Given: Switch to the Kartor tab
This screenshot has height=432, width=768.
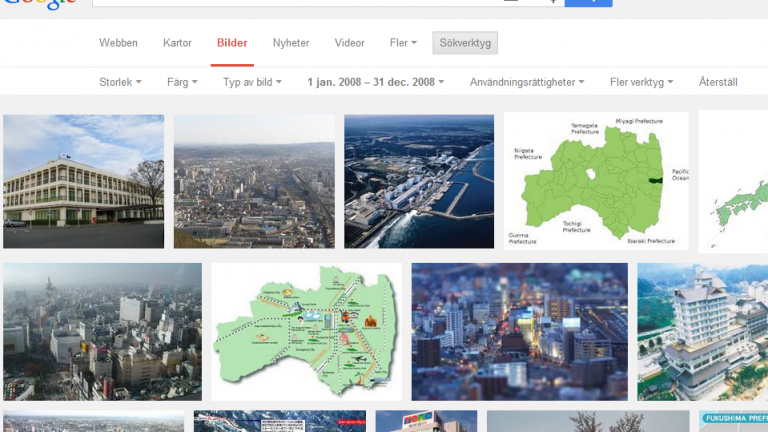Looking at the screenshot, I should 177,43.
